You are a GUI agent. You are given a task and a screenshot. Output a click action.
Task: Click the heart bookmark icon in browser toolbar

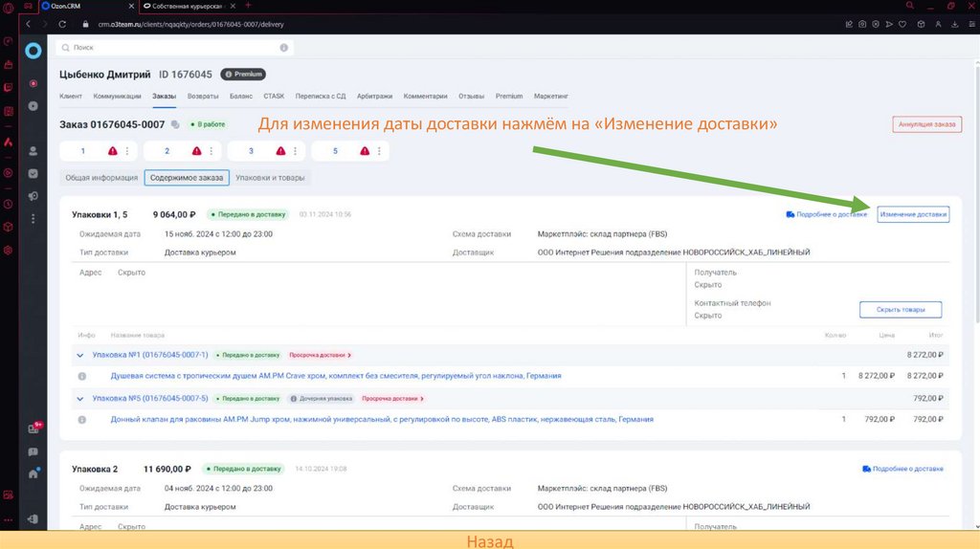point(902,24)
